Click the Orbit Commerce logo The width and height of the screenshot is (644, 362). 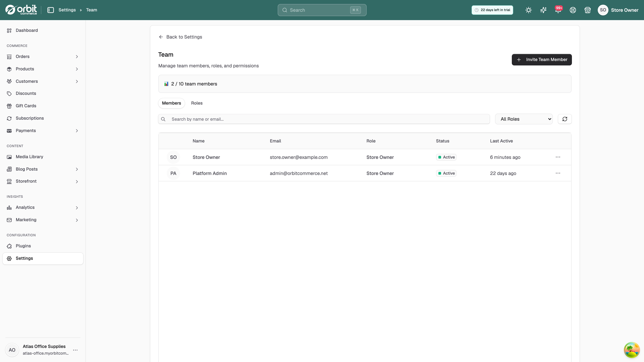pos(21,10)
